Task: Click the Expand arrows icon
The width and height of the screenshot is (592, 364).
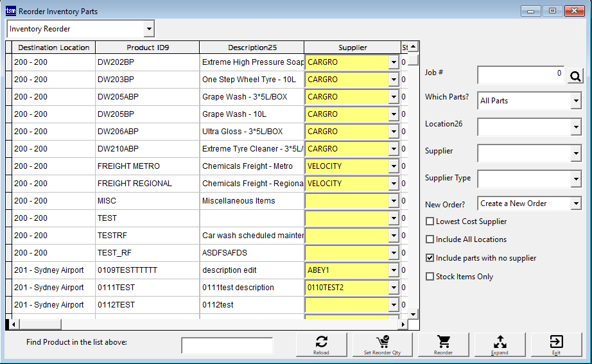Action: pyautogui.click(x=500, y=342)
